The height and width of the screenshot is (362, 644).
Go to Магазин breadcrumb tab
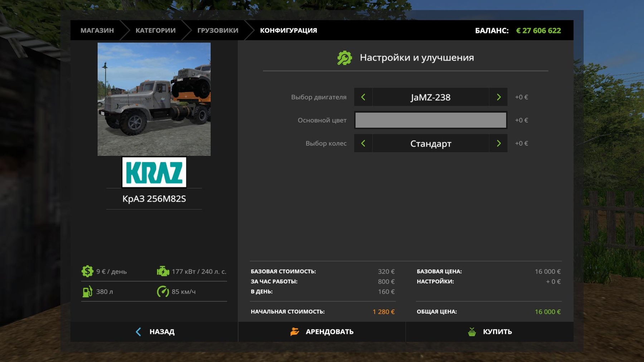(x=97, y=30)
